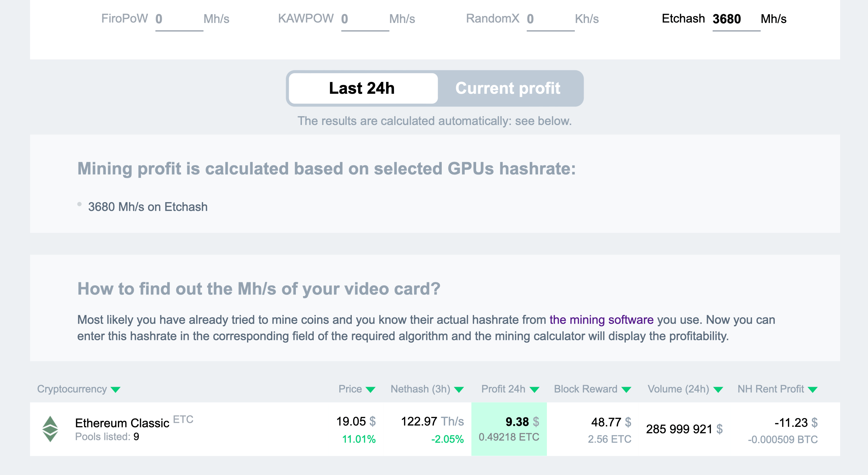The image size is (868, 475).
Task: Sort by Volume (24h) column
Action: coord(685,389)
